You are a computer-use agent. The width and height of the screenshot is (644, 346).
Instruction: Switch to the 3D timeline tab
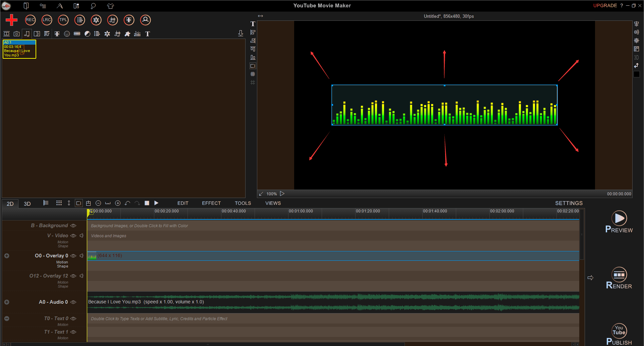[x=27, y=204]
